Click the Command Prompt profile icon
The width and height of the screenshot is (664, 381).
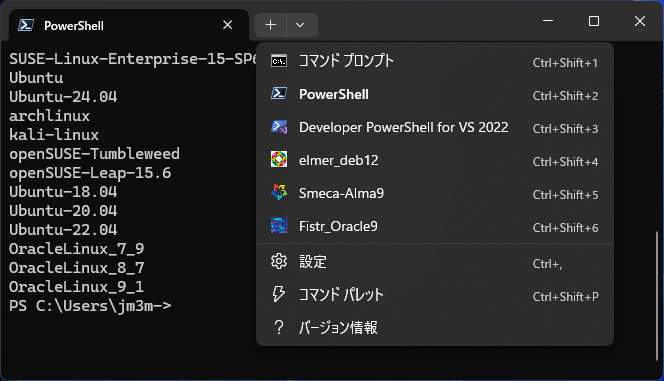[279, 61]
